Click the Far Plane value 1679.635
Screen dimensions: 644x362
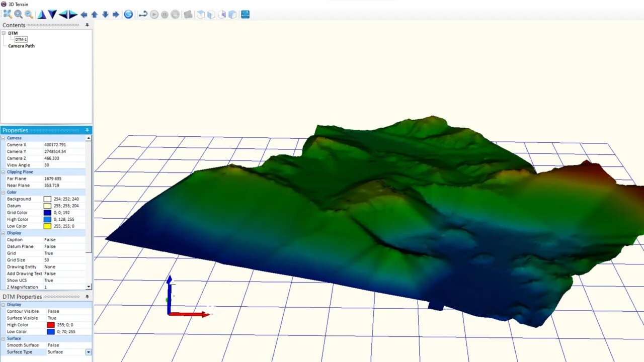click(x=53, y=178)
